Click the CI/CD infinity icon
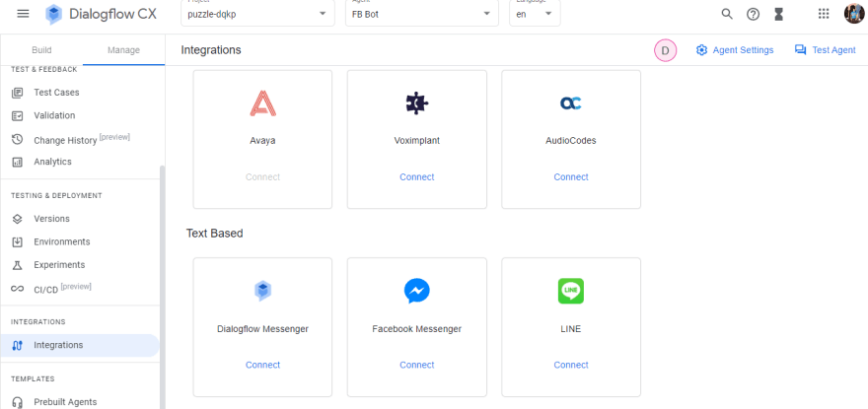This screenshot has width=868, height=409. [17, 289]
